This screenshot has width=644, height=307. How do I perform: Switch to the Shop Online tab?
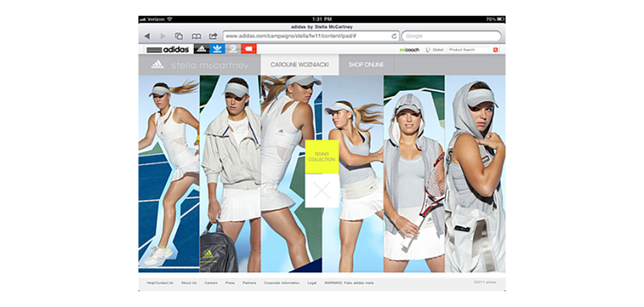click(367, 65)
